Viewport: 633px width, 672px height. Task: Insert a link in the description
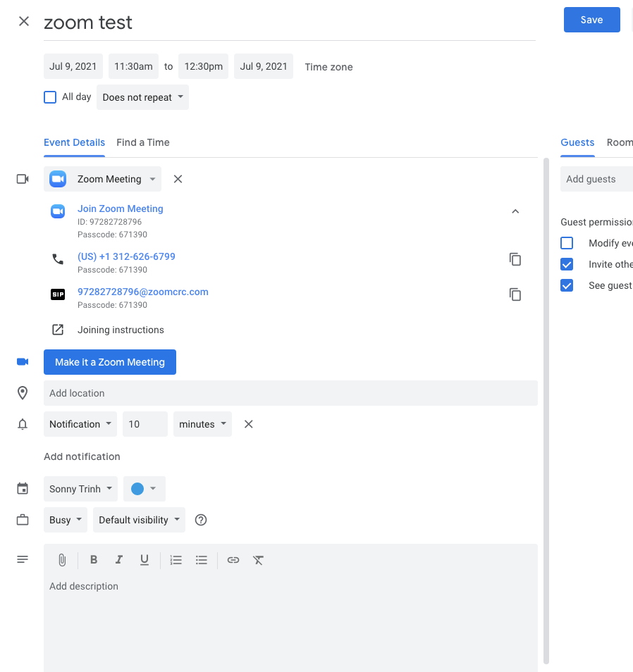coord(233,560)
